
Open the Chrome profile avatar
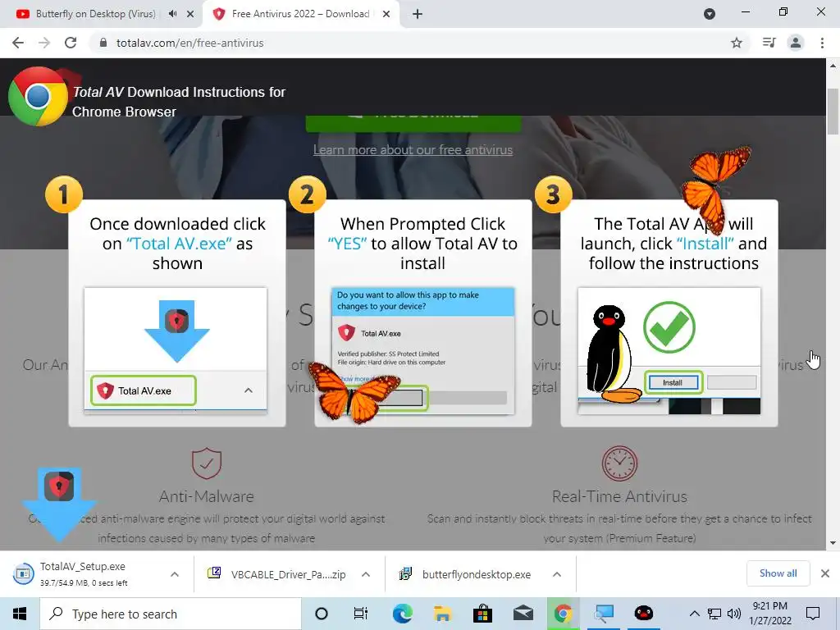(796, 43)
